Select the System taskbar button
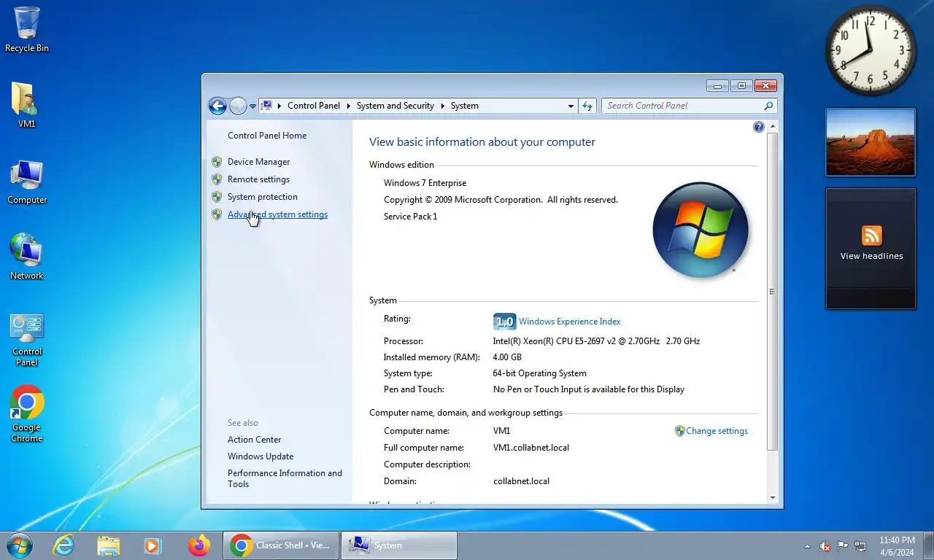 coord(399,545)
